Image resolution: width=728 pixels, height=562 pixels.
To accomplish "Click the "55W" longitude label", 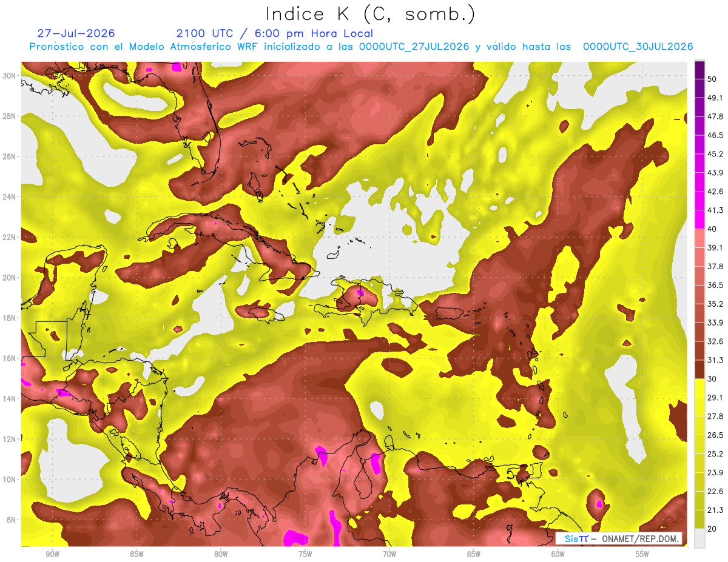I will coord(642,555).
